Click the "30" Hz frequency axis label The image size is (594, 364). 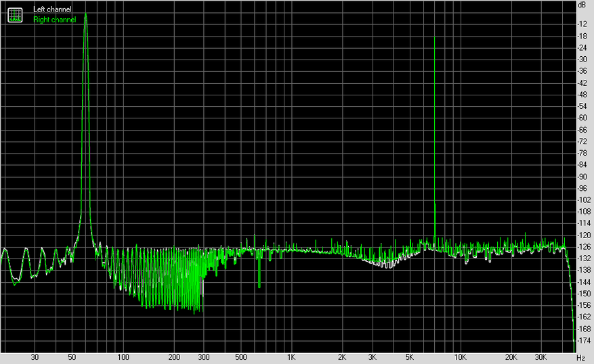click(35, 357)
